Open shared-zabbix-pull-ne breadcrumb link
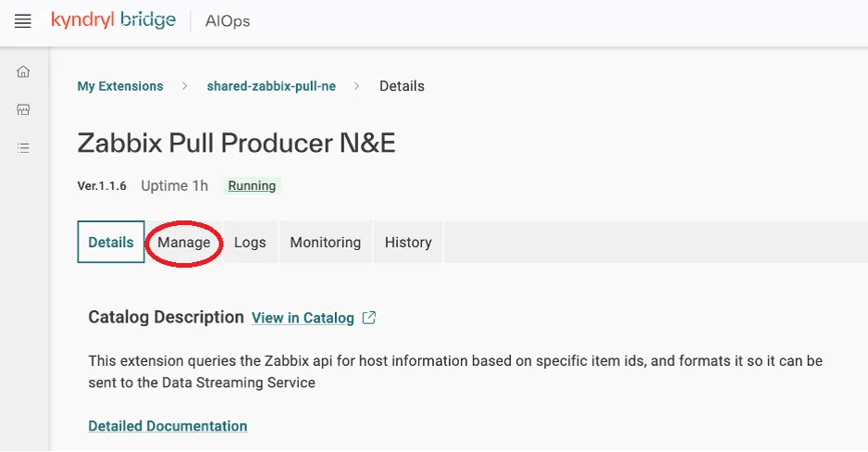This screenshot has width=868, height=452. coord(271,86)
